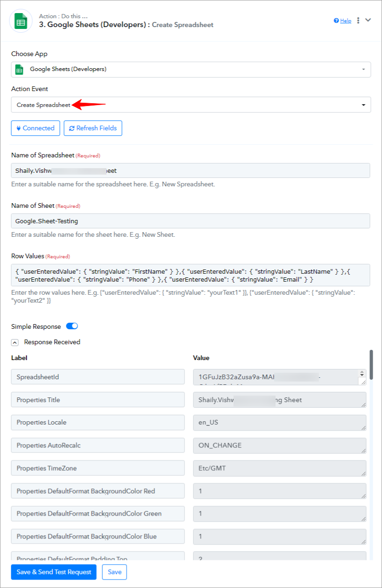The image size is (382, 588).
Task: Click the Name of Spreadsheet field
Action: pyautogui.click(x=191, y=170)
